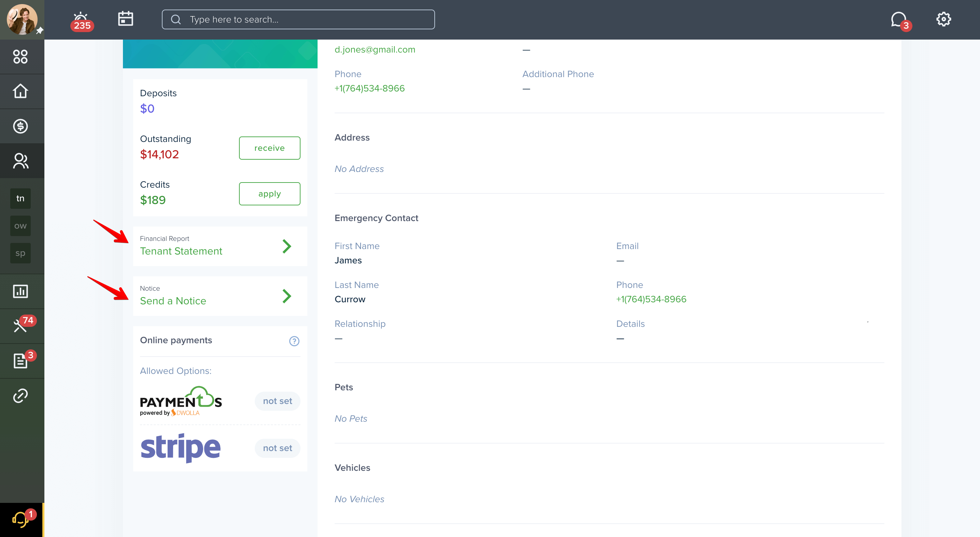Viewport: 980px width, 537px height.
Task: Select the 'ow' owners shortcut
Action: click(x=20, y=226)
